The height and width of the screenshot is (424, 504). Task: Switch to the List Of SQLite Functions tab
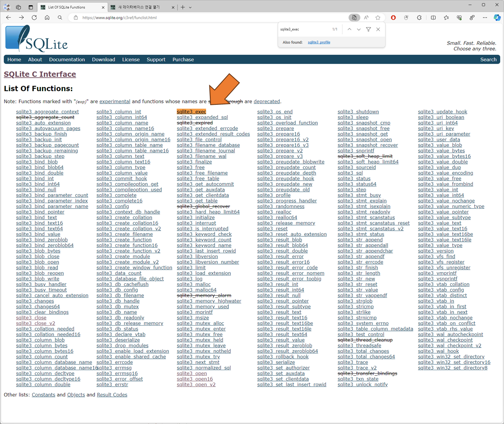(72, 7)
